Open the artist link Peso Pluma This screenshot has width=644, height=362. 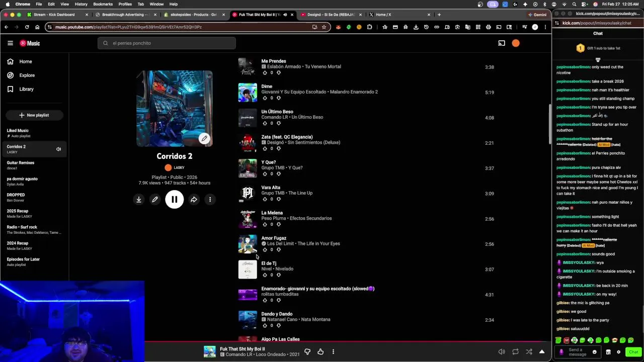pyautogui.click(x=274, y=218)
